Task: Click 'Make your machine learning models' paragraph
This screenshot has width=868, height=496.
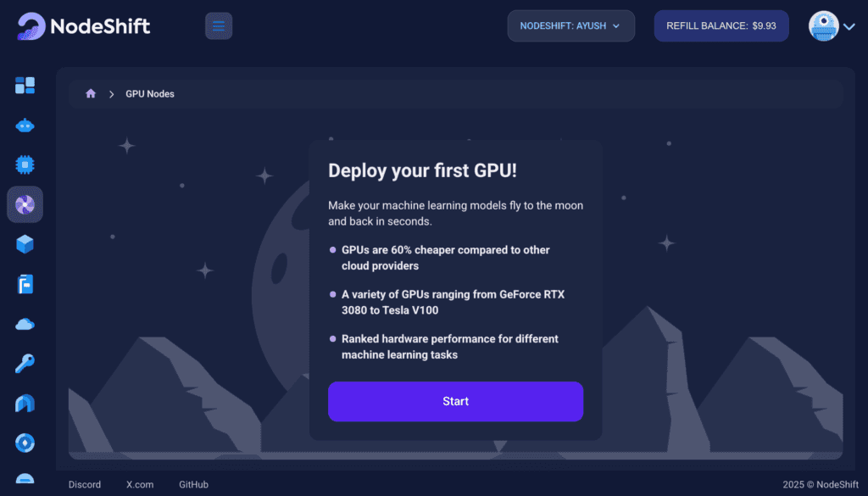Action: tap(455, 213)
